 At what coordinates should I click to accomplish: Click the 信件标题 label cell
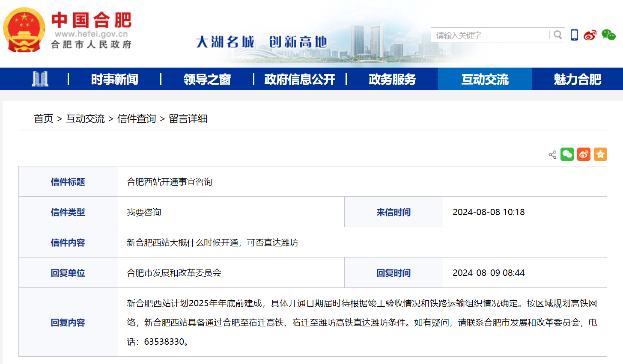68,182
